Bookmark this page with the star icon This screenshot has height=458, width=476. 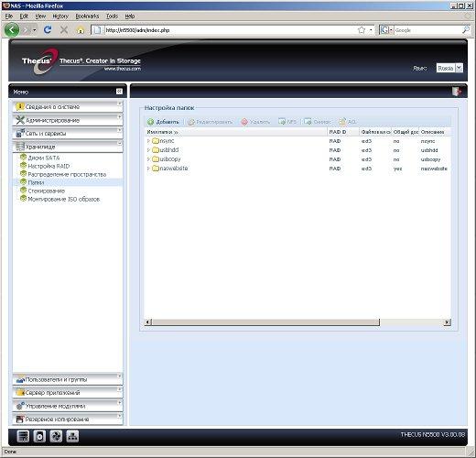click(362, 30)
